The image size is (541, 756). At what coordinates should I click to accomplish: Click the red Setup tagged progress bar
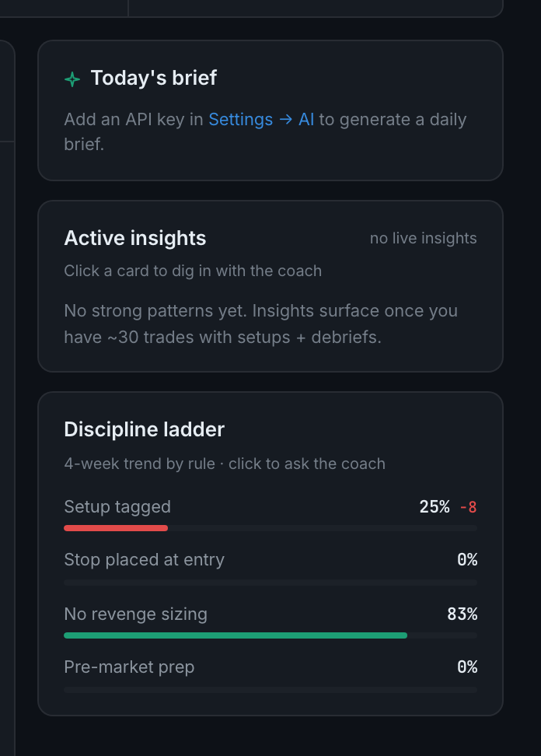click(116, 528)
